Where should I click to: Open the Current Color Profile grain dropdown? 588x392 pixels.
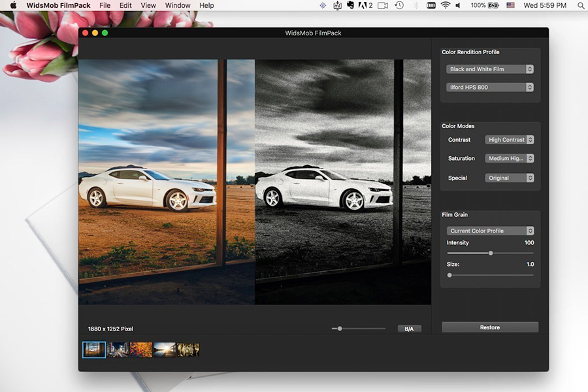(490, 231)
